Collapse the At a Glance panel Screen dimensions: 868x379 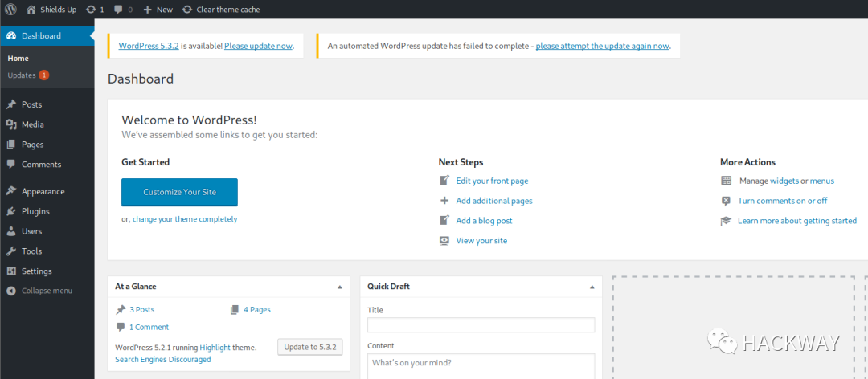[x=339, y=287]
